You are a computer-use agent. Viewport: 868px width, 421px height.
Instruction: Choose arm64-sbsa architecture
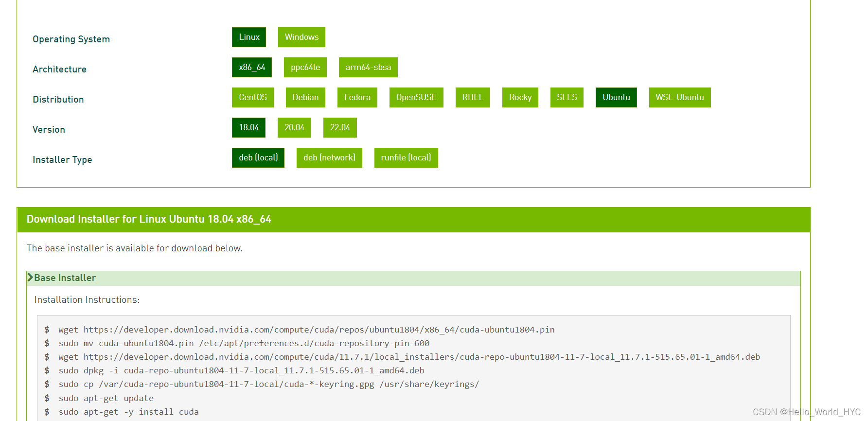368,67
